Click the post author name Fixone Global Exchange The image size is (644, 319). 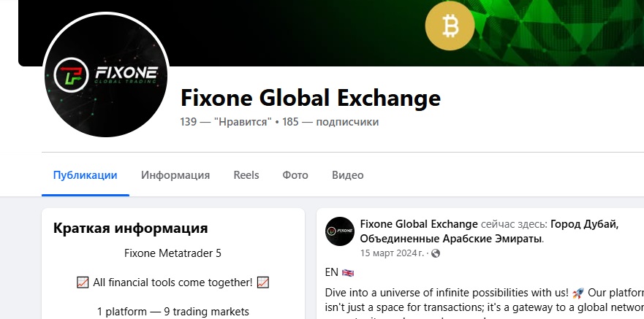[419, 224]
